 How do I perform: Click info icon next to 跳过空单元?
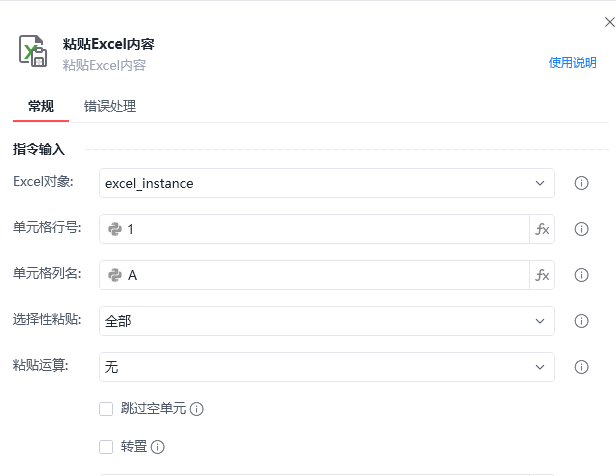pos(197,409)
